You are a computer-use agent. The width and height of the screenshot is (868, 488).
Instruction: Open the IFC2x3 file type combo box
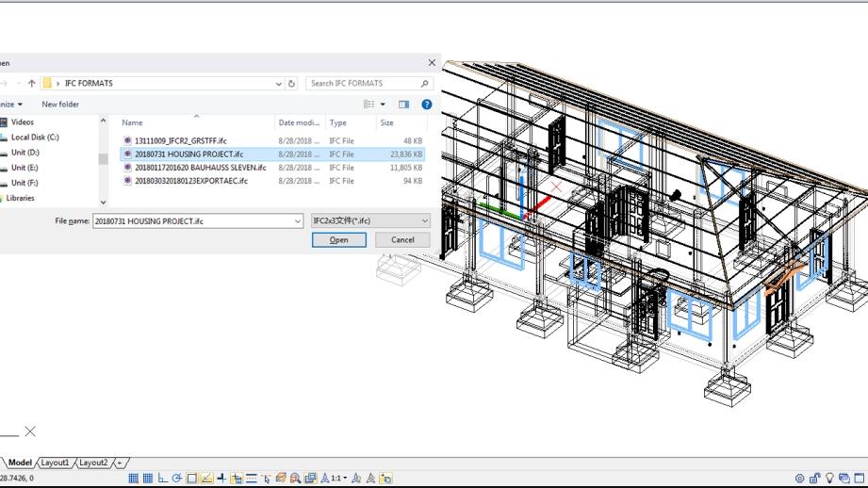click(370, 220)
